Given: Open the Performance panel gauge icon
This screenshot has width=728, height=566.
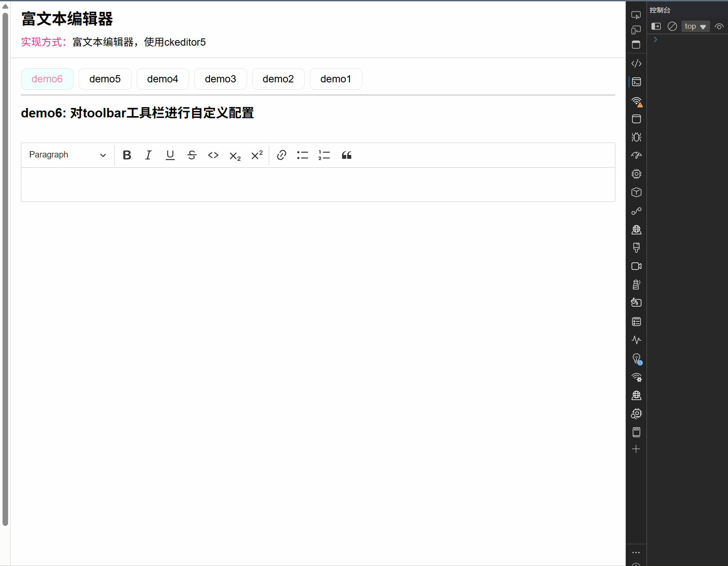Looking at the screenshot, I should click(636, 155).
